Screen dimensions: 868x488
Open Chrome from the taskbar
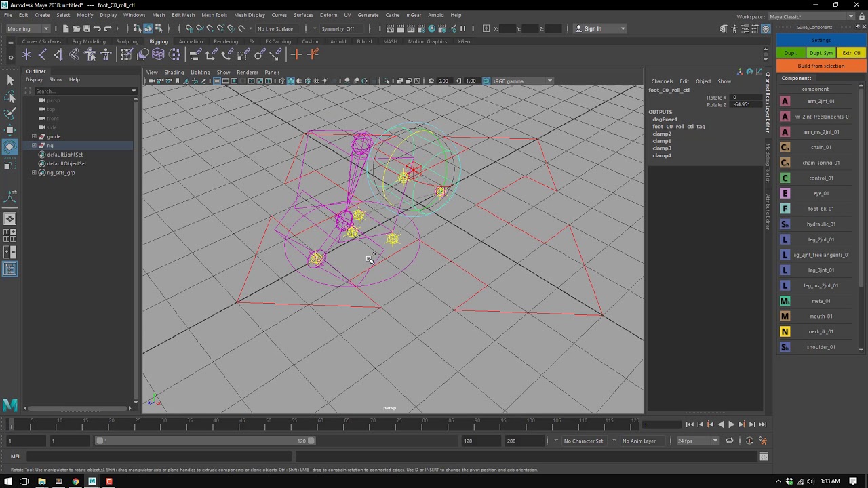click(x=75, y=481)
